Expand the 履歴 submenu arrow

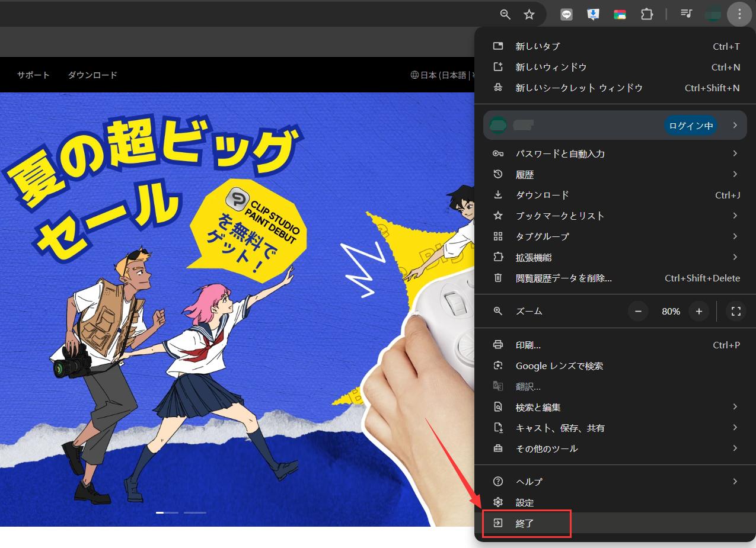pyautogui.click(x=735, y=174)
